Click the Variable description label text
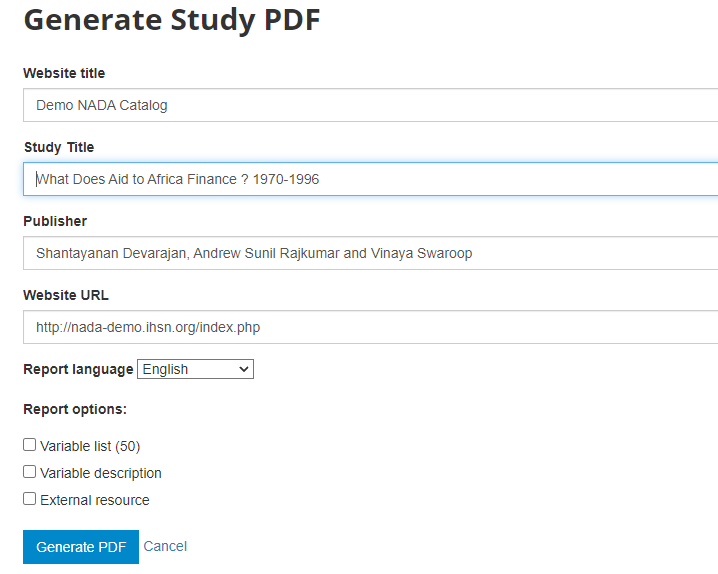This screenshot has width=718, height=574. coord(101,473)
